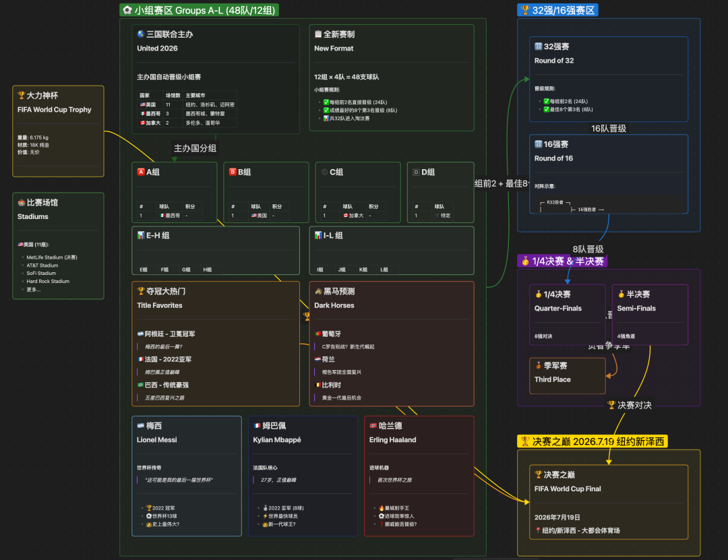This screenshot has width=728, height=560.
Task: Click the medal icon beside 1/4决赛 card title
Action: (538, 294)
